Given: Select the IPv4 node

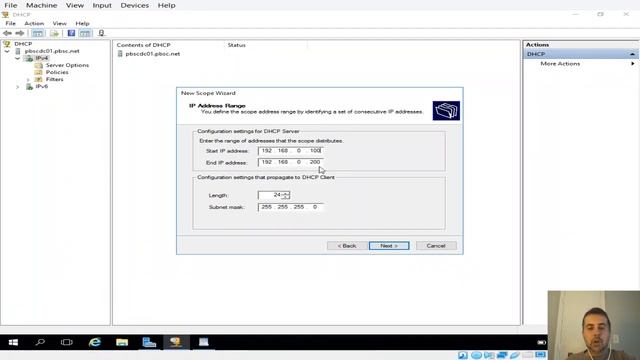Looking at the screenshot, I should pyautogui.click(x=41, y=58).
